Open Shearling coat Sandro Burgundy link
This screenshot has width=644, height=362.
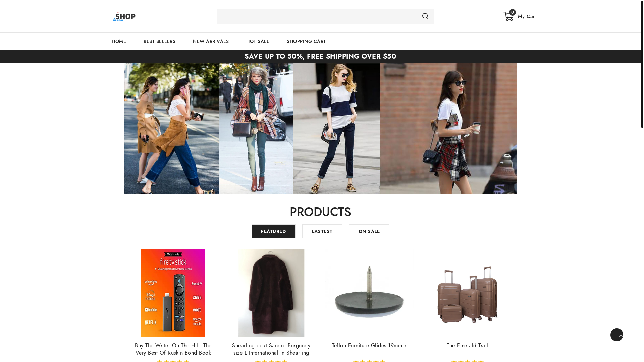coord(271,349)
